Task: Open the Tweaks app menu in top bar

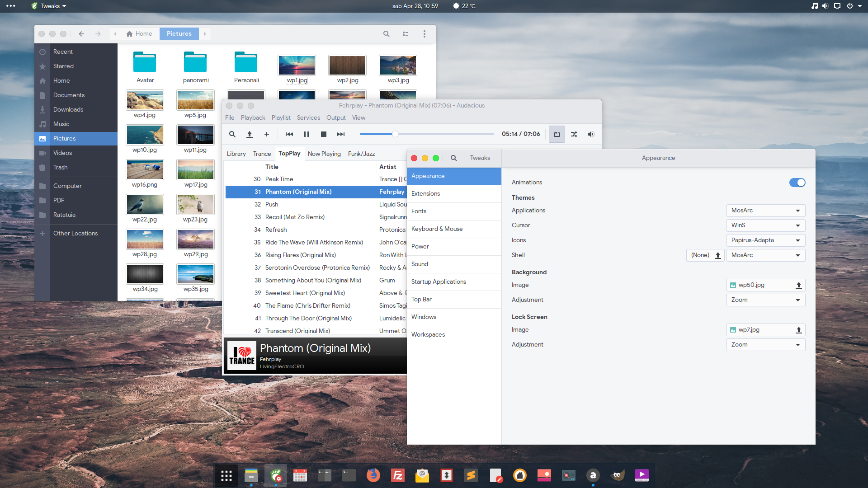Action: (x=49, y=6)
